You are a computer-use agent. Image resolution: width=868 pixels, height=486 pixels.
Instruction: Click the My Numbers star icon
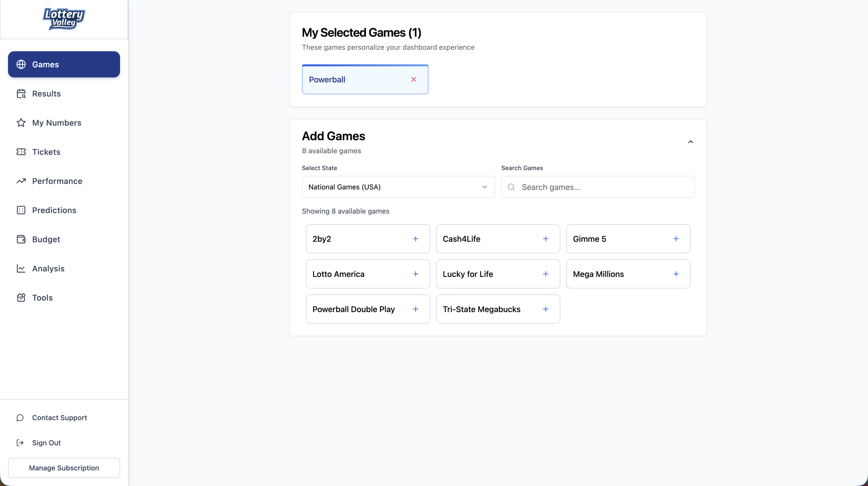pyautogui.click(x=21, y=123)
